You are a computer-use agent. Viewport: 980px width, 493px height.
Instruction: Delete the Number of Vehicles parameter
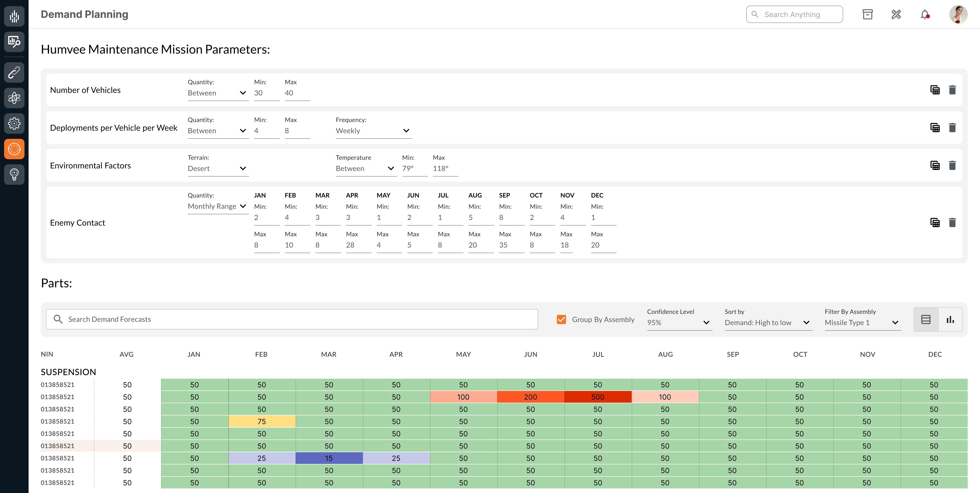[952, 90]
